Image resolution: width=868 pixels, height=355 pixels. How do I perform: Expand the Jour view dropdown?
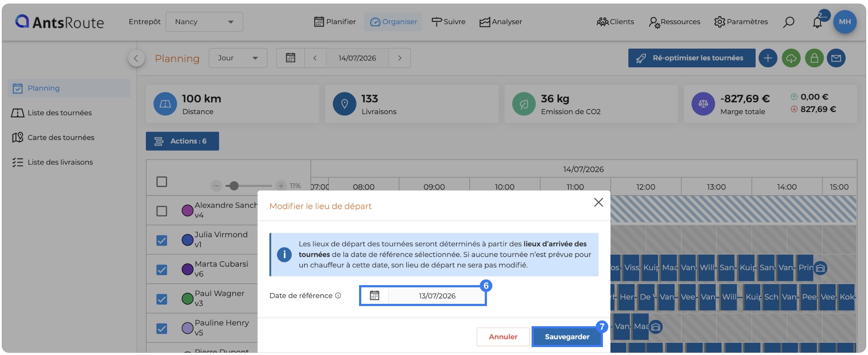pos(238,58)
